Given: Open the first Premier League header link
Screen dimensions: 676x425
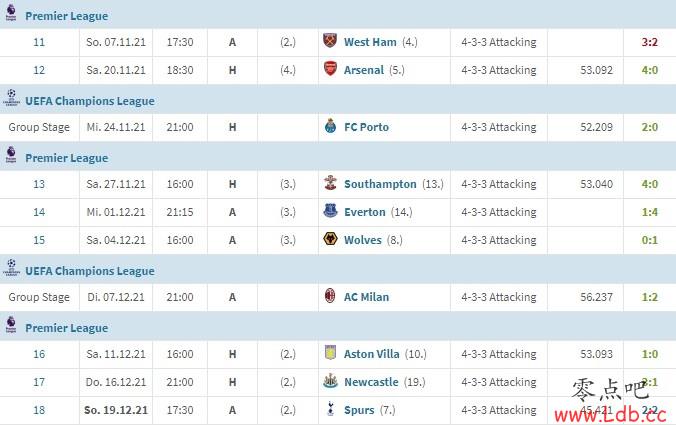Looking at the screenshot, I should pos(67,16).
